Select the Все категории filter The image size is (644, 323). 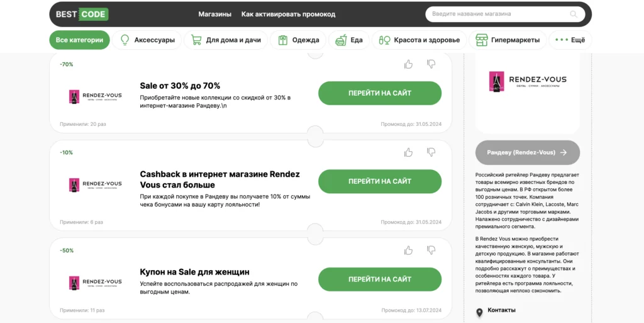point(79,40)
